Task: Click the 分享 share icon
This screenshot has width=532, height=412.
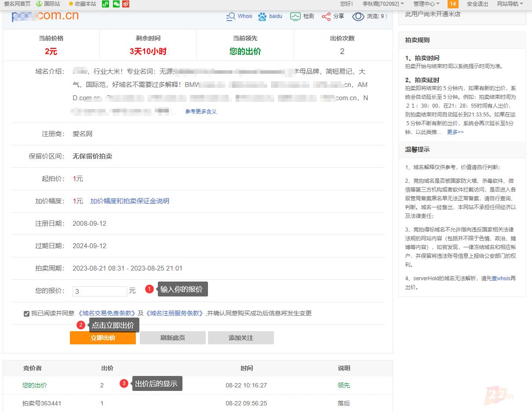Action: click(x=326, y=17)
